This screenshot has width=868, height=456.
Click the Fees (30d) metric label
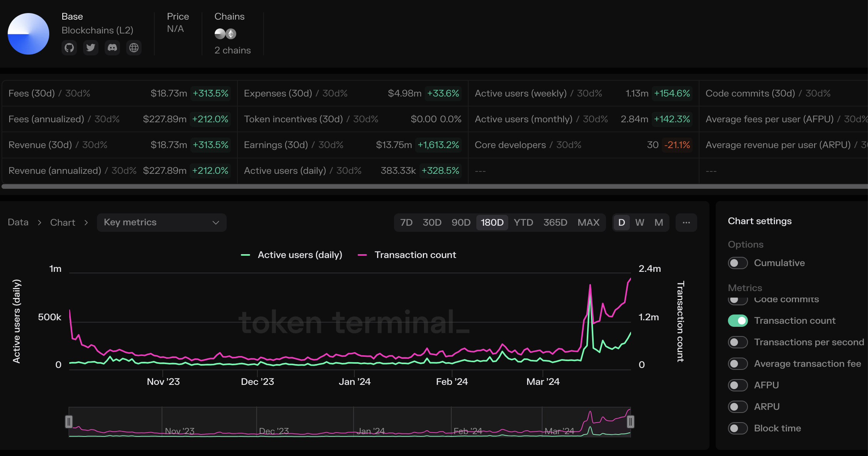pos(32,93)
